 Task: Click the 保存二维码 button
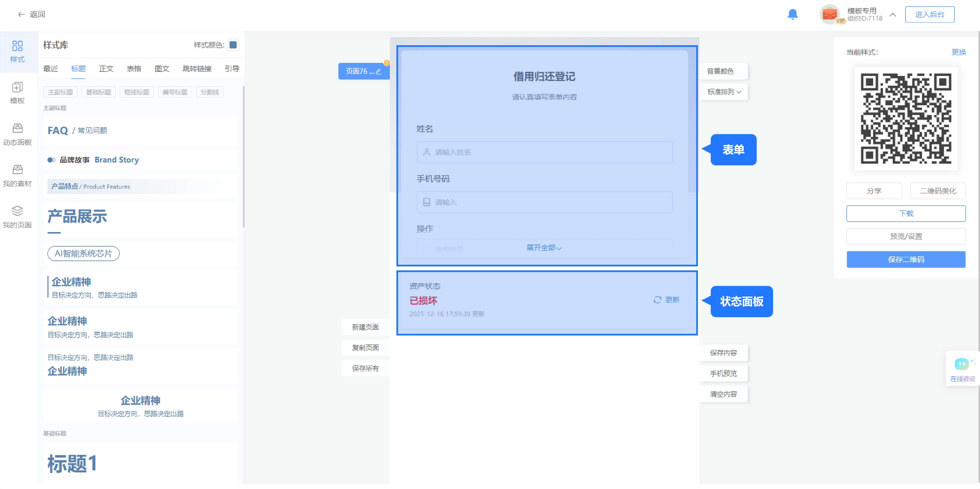pyautogui.click(x=905, y=260)
